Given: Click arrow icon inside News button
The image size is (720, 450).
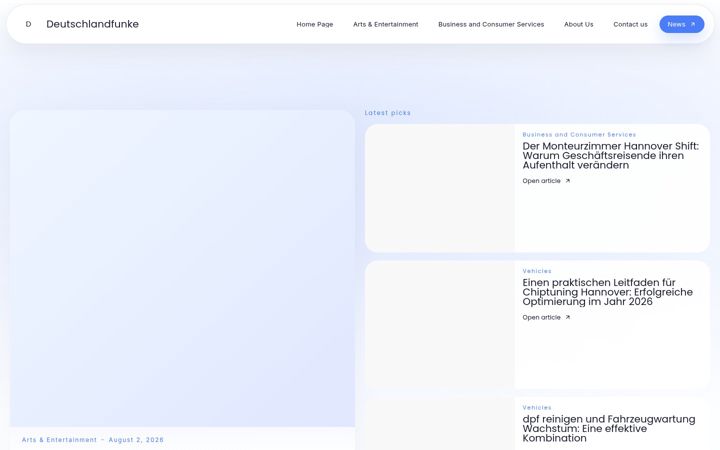Looking at the screenshot, I should tap(692, 24).
